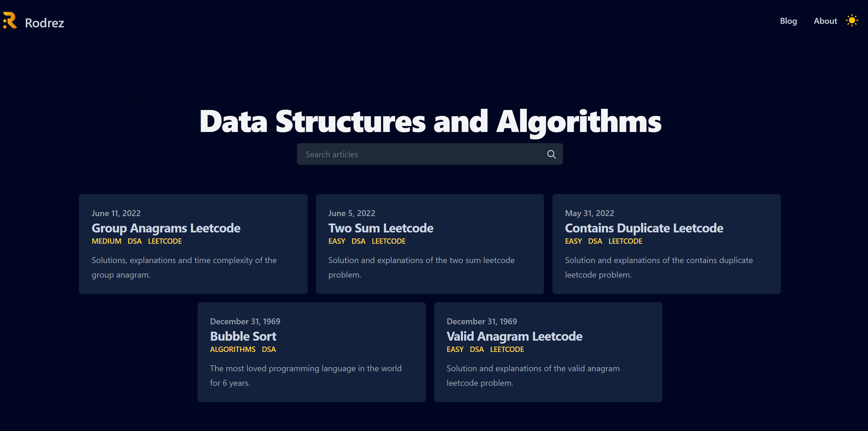Focus the Search articles field

tap(421, 154)
